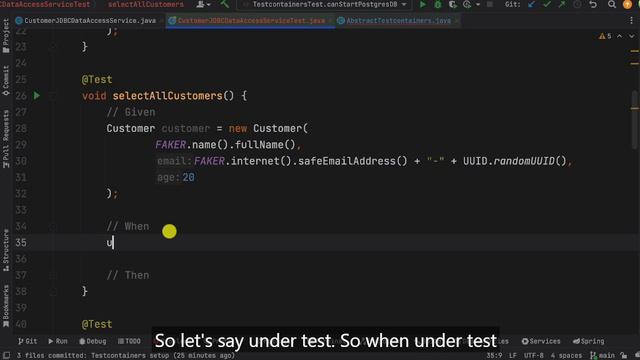Open the Run tool window at bottom
Viewport: 640px width, 360px height.
coord(58,341)
